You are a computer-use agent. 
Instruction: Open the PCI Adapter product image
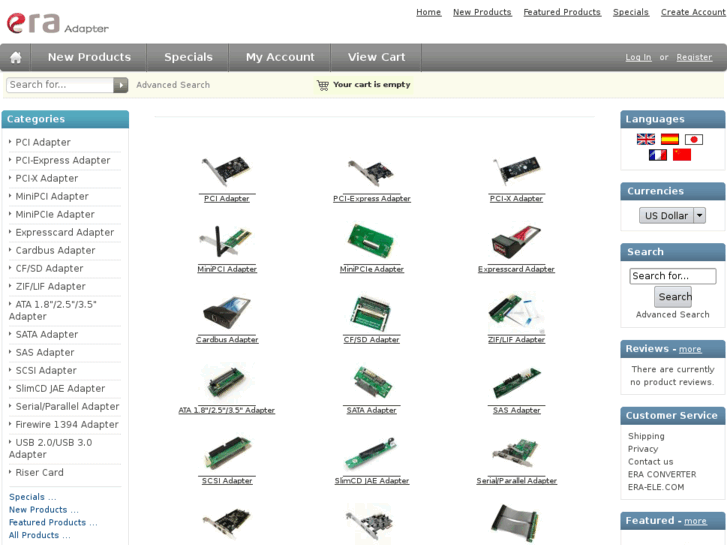coord(227,171)
